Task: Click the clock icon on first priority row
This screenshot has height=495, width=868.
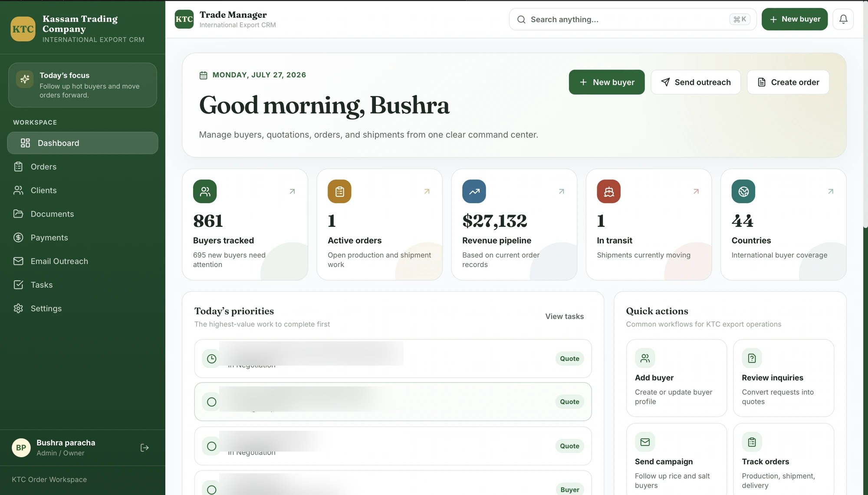Action: [x=211, y=359]
